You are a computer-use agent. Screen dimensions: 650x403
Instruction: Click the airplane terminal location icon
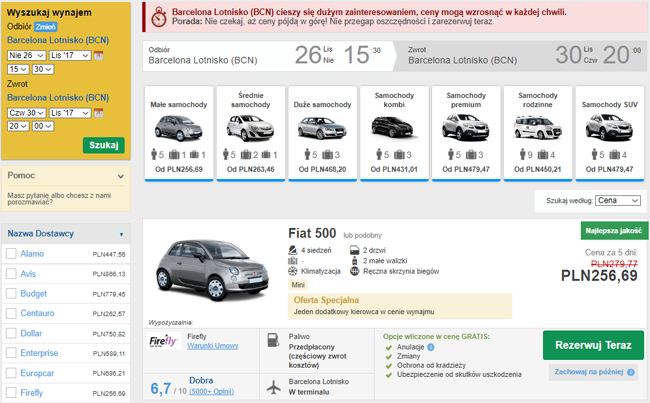click(274, 387)
